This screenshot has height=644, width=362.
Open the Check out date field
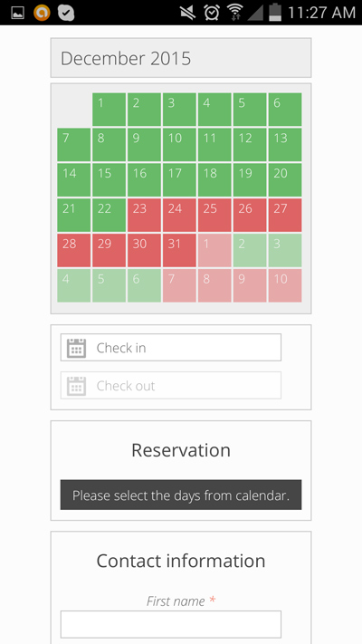click(x=171, y=385)
